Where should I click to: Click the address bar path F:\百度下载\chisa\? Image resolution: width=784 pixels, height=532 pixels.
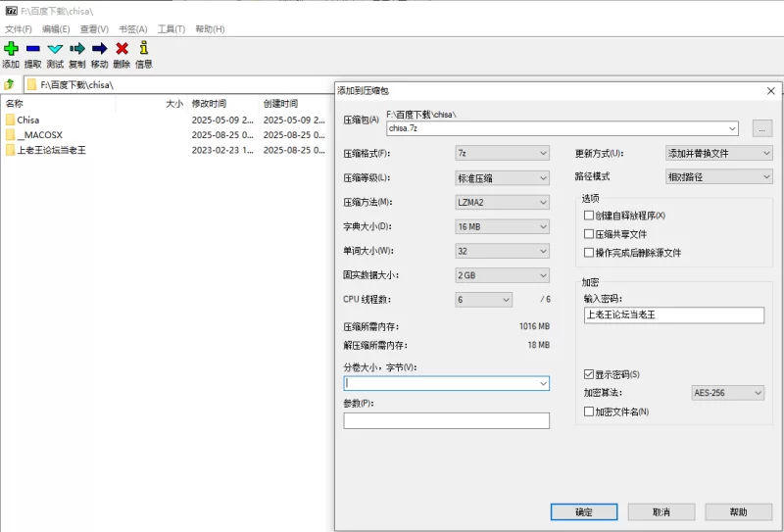77,85
